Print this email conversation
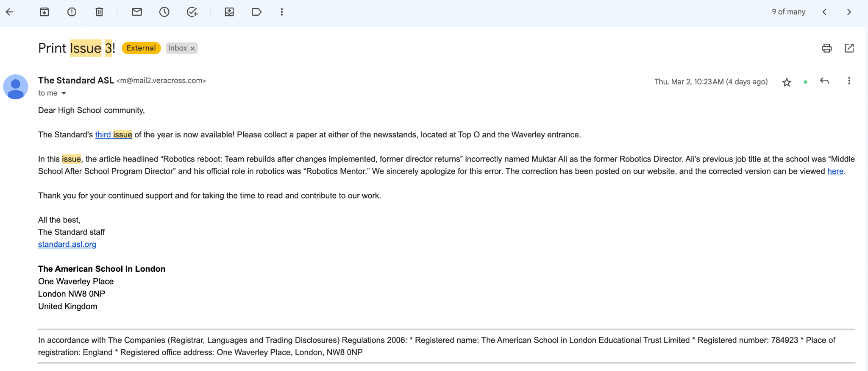The height and width of the screenshot is (371, 868). (826, 48)
